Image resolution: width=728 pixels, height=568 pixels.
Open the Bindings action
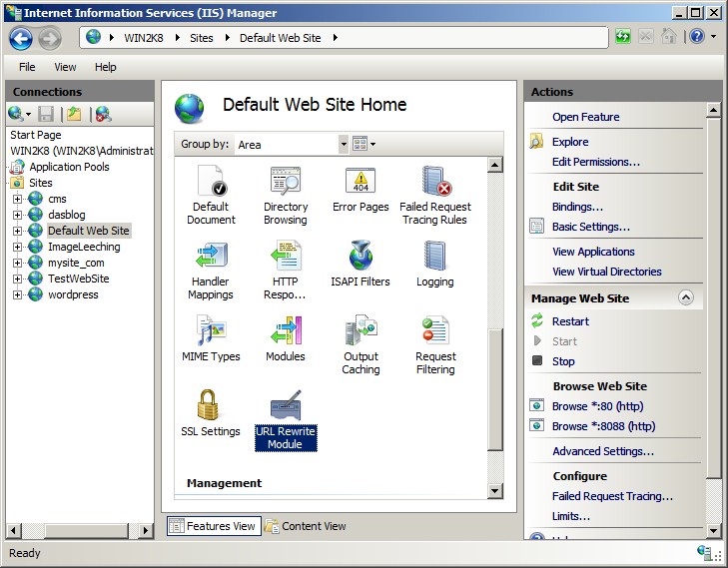(x=577, y=207)
